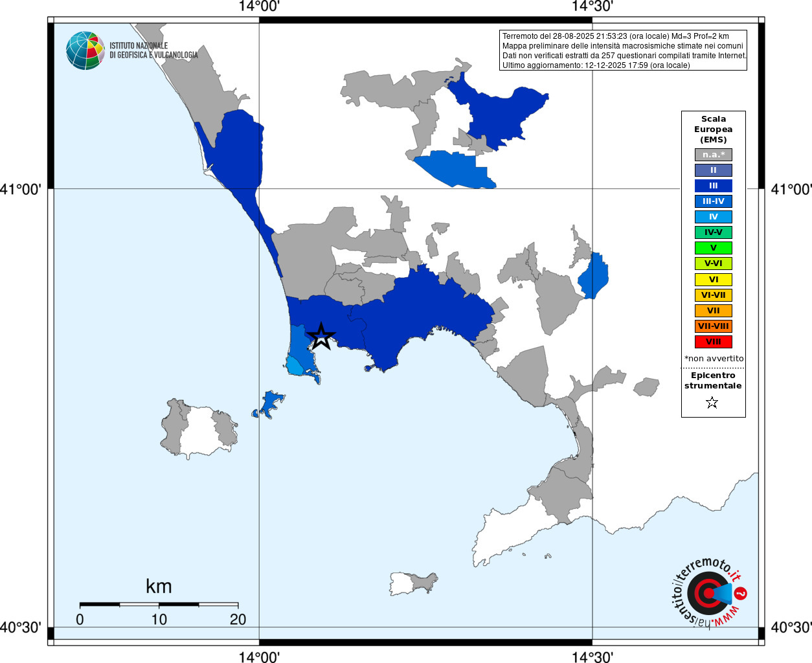Select the III-IV legend swatch
Viewport: 812px width, 663px height.
714,201
